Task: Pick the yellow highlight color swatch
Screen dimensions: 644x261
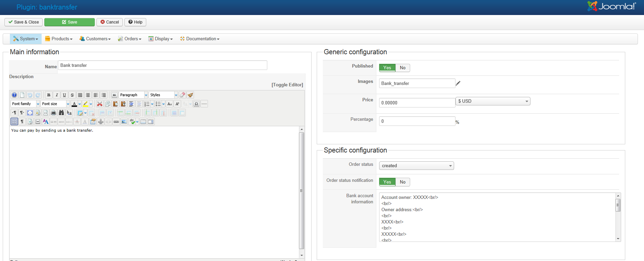Action: click(86, 104)
